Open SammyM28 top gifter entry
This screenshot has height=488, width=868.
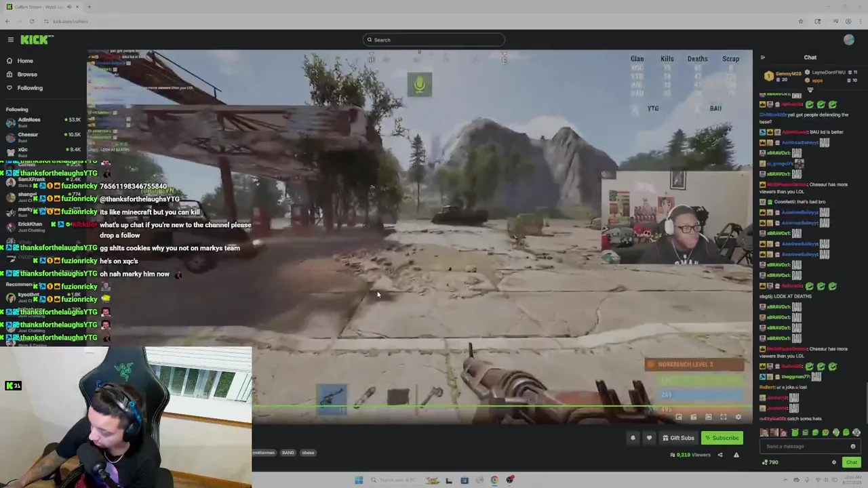tap(783, 76)
